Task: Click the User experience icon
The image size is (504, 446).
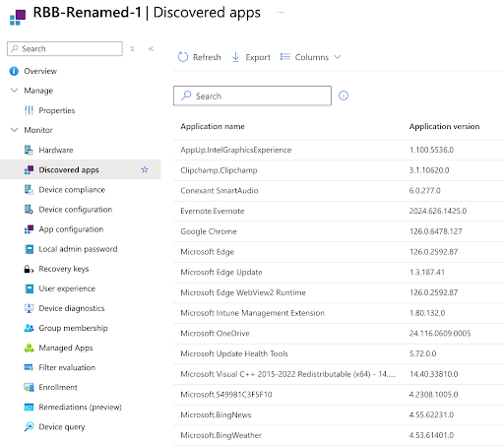Action: [29, 288]
